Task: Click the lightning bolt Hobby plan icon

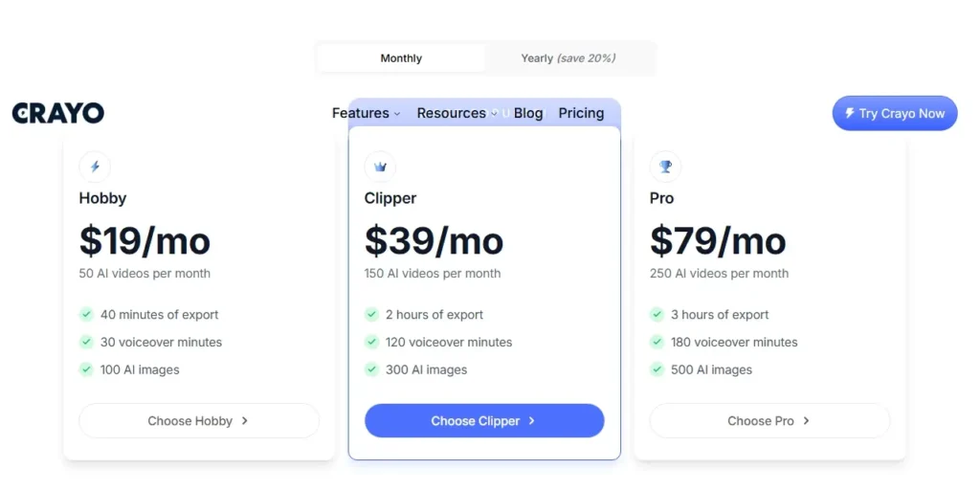Action: pos(95,167)
